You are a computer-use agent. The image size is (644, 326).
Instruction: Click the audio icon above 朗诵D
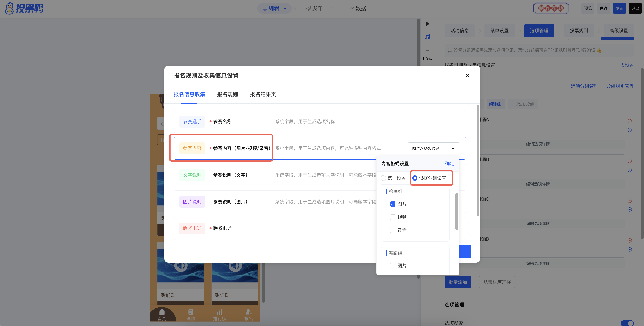(x=235, y=266)
